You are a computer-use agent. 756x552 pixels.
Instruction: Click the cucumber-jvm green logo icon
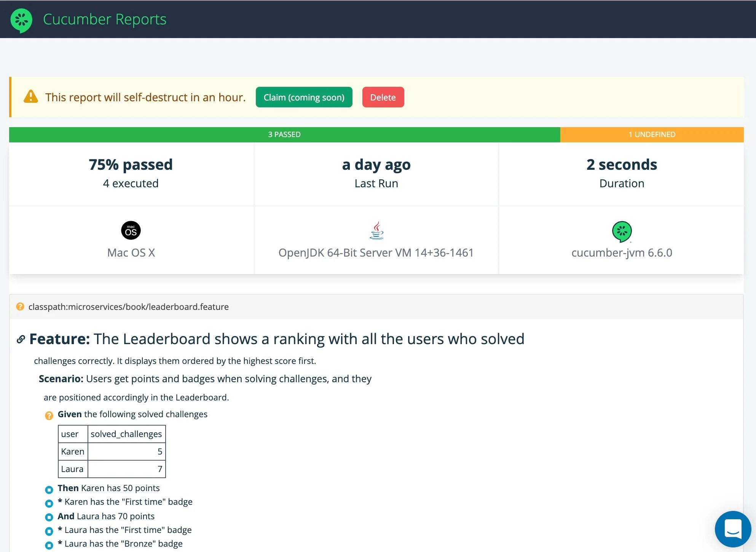tap(622, 231)
